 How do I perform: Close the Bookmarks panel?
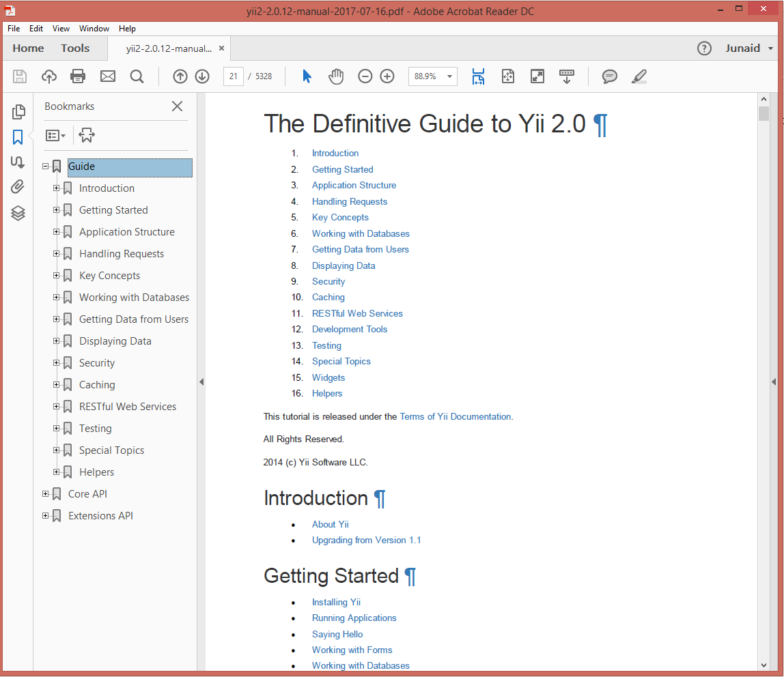(177, 106)
